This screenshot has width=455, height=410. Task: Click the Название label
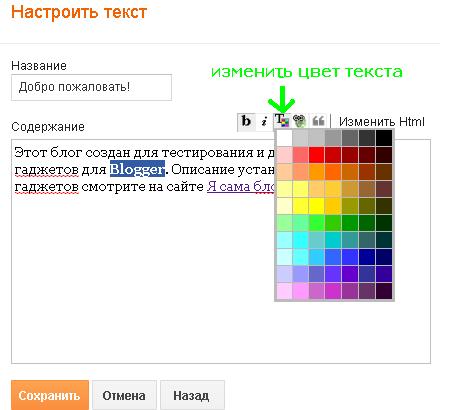(39, 66)
